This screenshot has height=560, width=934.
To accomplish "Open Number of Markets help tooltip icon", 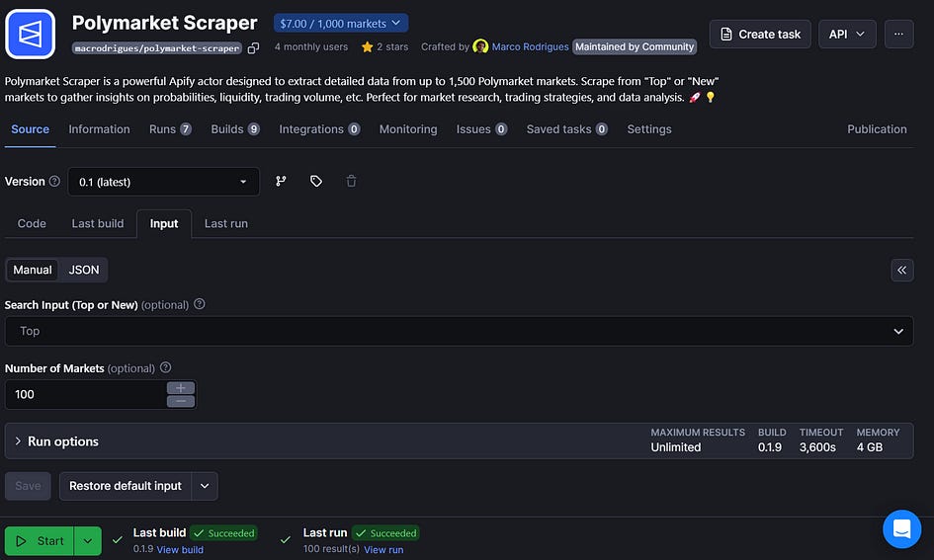I will point(166,367).
